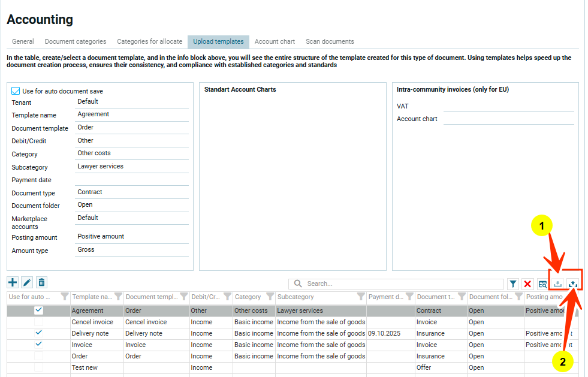Click the blue filter funnel toolbar icon
The height and width of the screenshot is (377, 588).
pyautogui.click(x=513, y=284)
